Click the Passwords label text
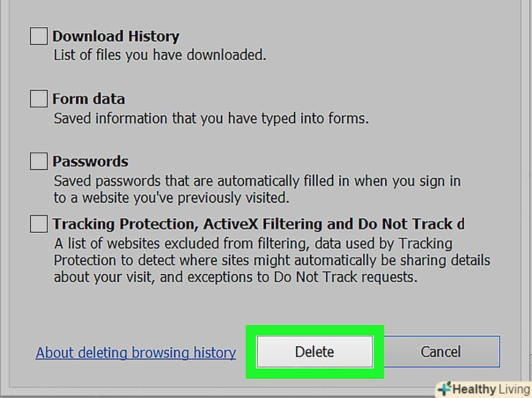This screenshot has height=398, width=532. (90, 161)
